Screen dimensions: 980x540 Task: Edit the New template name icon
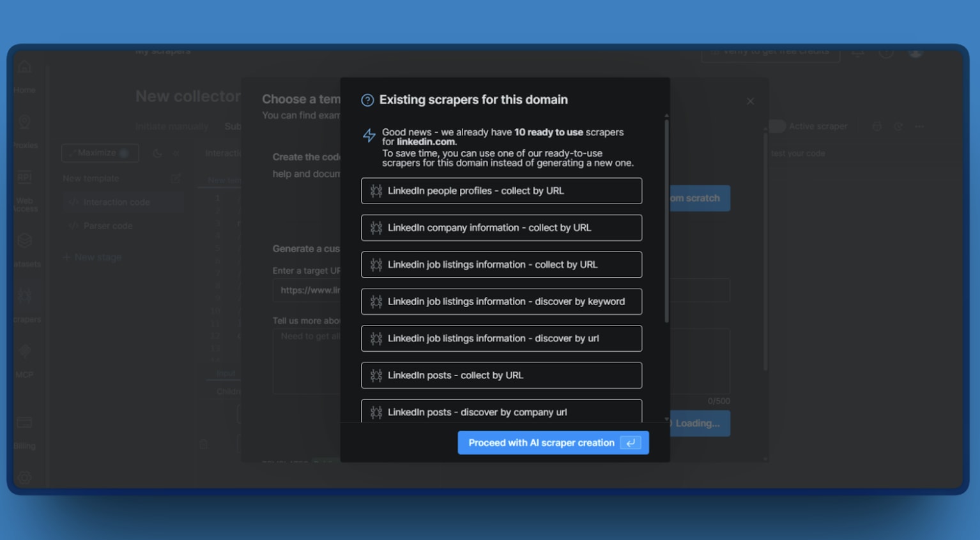click(x=176, y=179)
